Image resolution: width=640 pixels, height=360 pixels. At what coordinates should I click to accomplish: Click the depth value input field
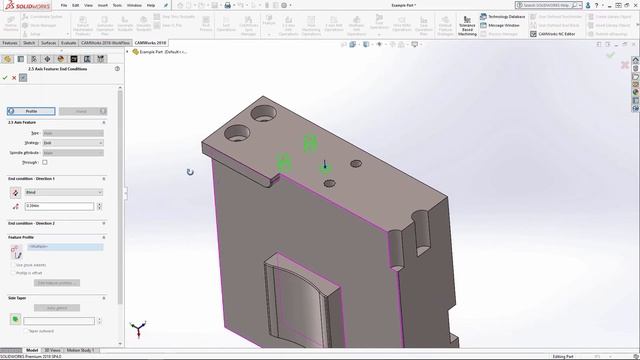[x=59, y=206]
